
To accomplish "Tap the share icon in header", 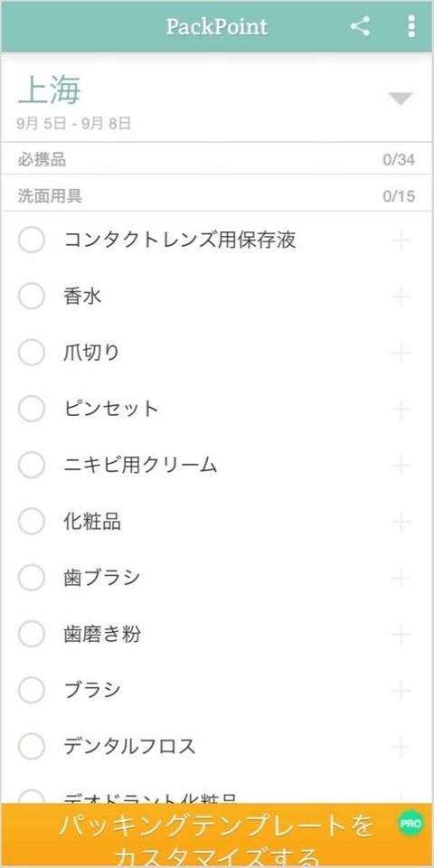I will point(360,26).
